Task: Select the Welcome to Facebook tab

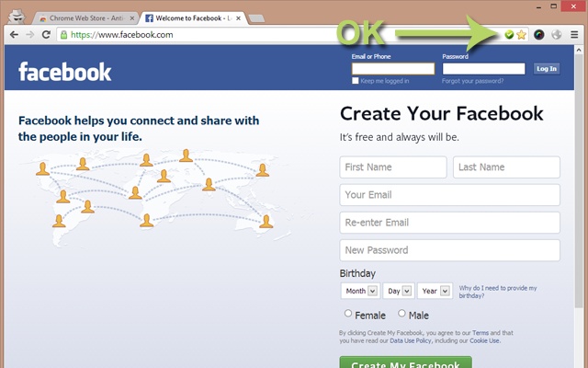Action: click(x=193, y=18)
